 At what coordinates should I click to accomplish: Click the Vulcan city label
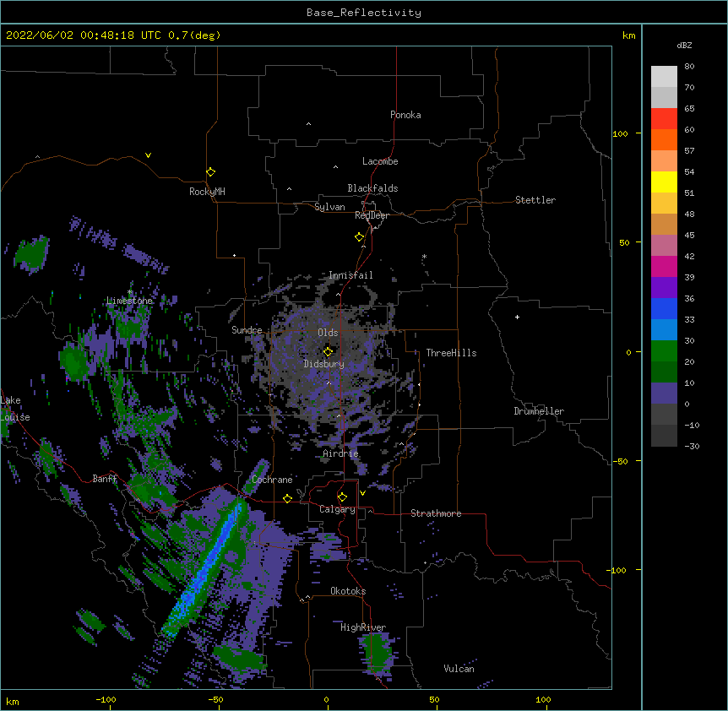pyautogui.click(x=459, y=669)
